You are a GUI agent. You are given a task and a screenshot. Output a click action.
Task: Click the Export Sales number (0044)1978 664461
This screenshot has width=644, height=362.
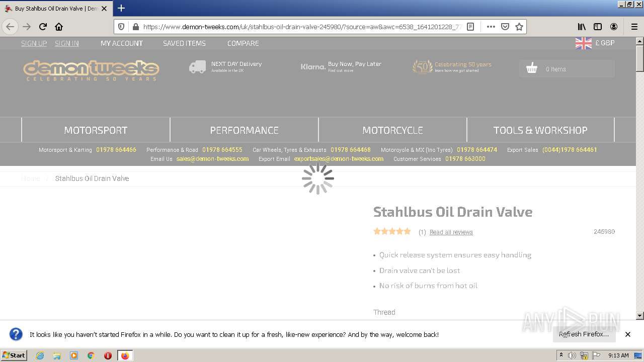(x=570, y=150)
